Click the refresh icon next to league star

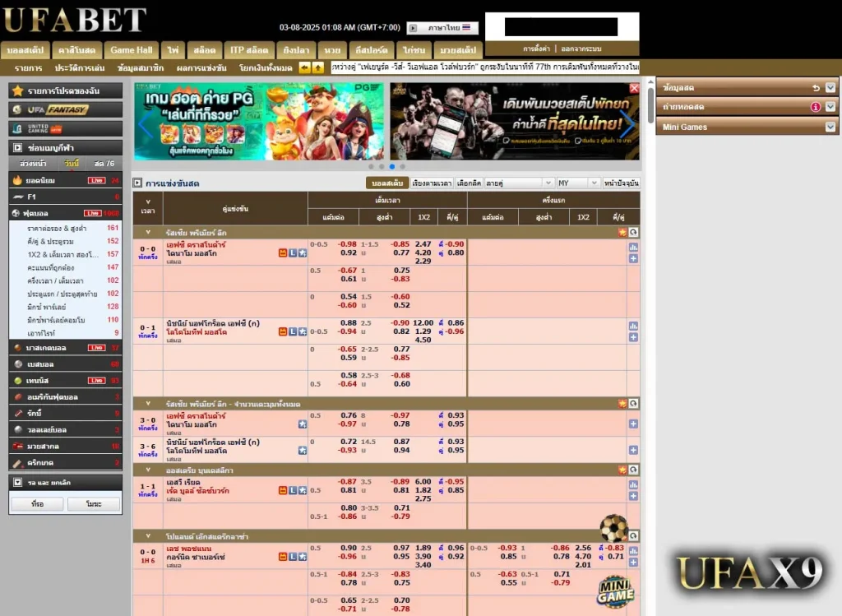[x=633, y=233]
